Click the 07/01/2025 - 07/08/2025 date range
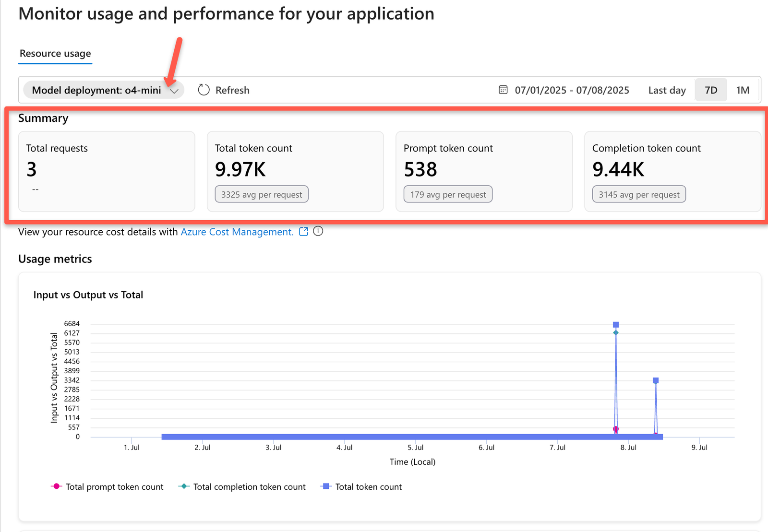This screenshot has height=532, width=768. (572, 90)
